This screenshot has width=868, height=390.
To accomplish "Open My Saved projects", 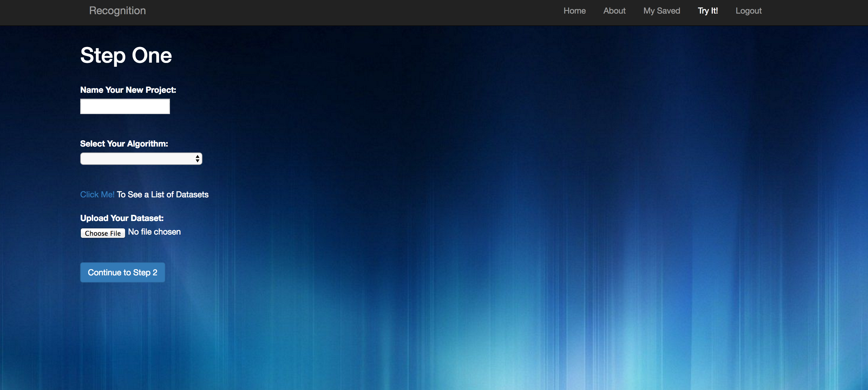I will [661, 10].
